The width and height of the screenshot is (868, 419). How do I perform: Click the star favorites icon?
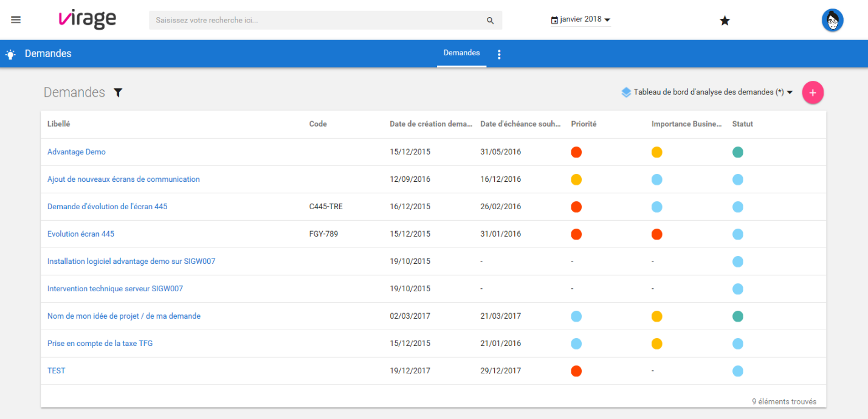pyautogui.click(x=725, y=20)
